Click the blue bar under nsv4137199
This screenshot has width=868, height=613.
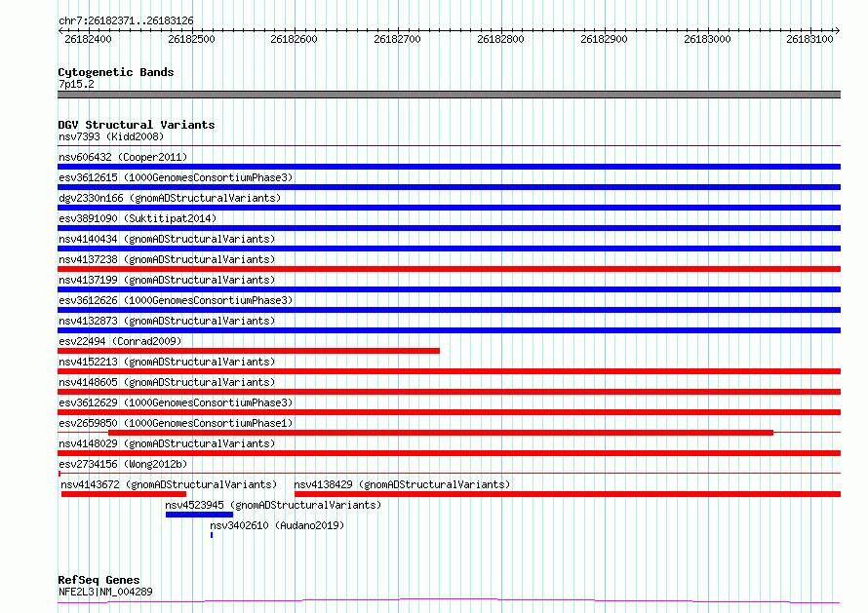449,289
